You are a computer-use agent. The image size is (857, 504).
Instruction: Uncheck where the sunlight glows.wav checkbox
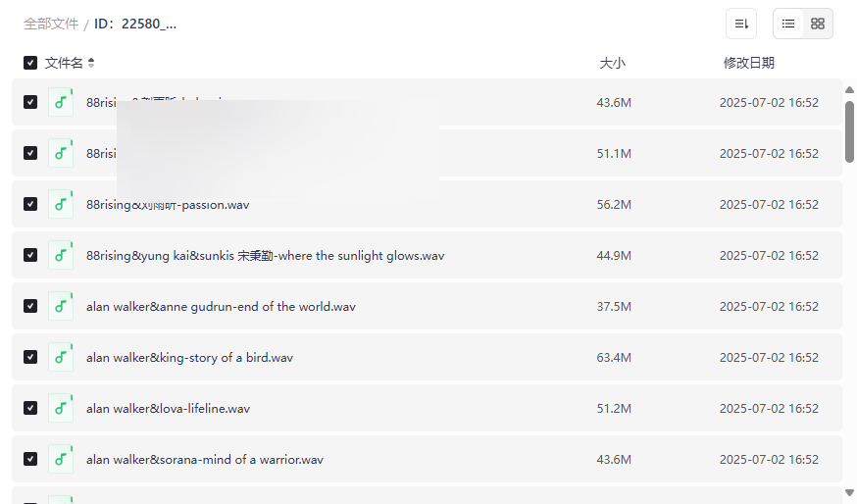point(30,255)
